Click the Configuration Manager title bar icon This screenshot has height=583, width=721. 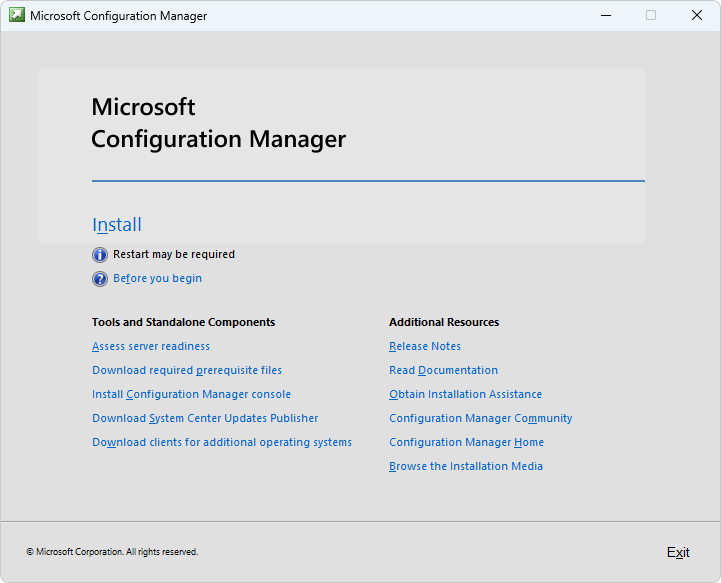coord(17,15)
